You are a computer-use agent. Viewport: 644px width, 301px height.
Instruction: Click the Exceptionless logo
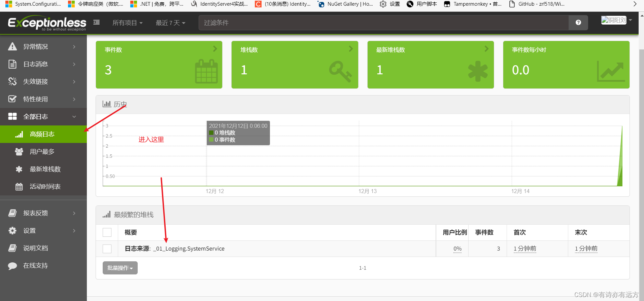(47, 23)
